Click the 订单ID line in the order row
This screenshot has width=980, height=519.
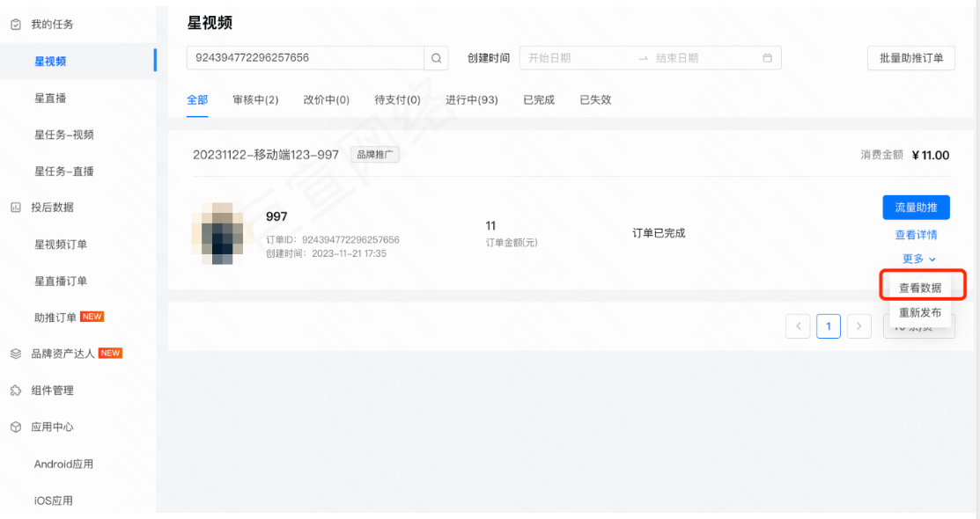tap(333, 240)
